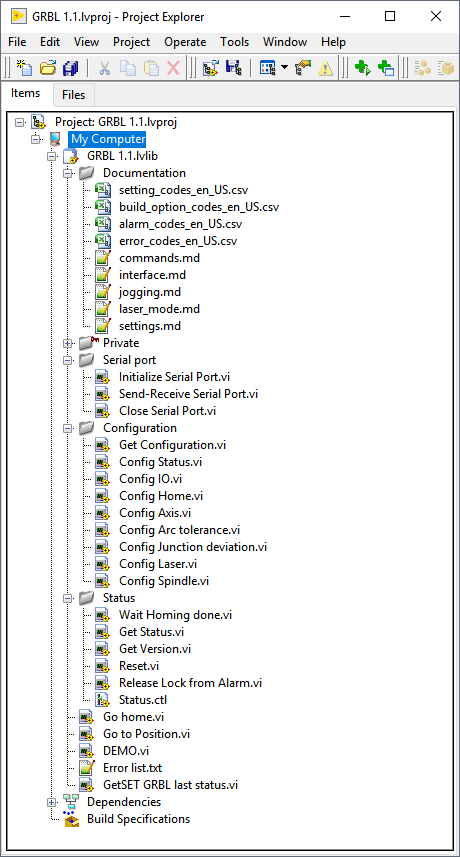Collapse the My Computer tree node
Viewport: 460px width, 857px height.
tap(36, 139)
